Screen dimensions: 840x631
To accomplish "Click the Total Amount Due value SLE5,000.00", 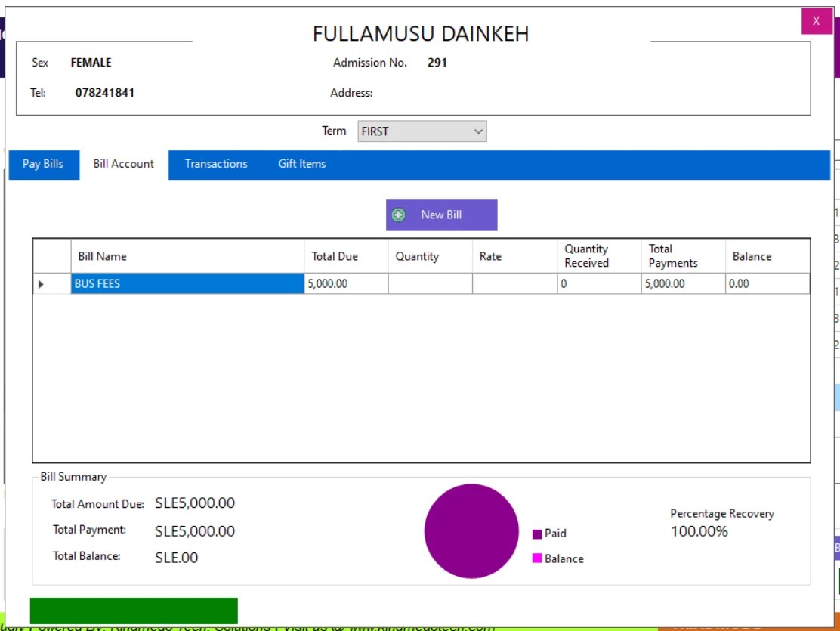I will click(195, 503).
